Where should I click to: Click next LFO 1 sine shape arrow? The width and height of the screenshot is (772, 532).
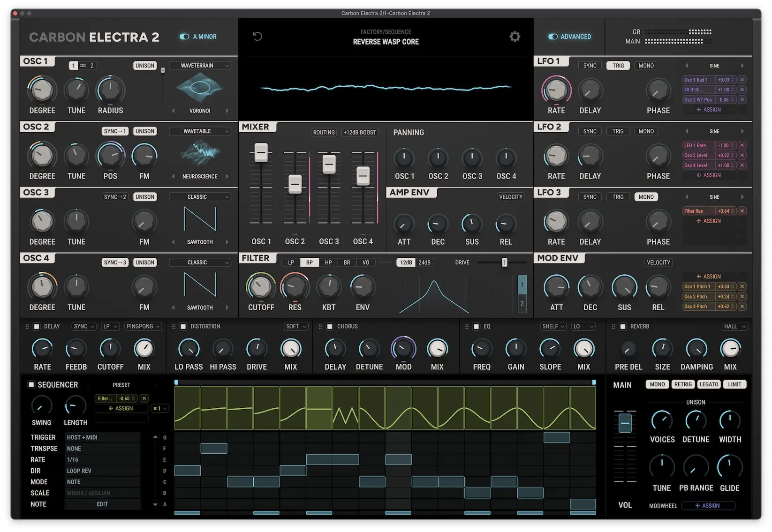pyautogui.click(x=742, y=66)
